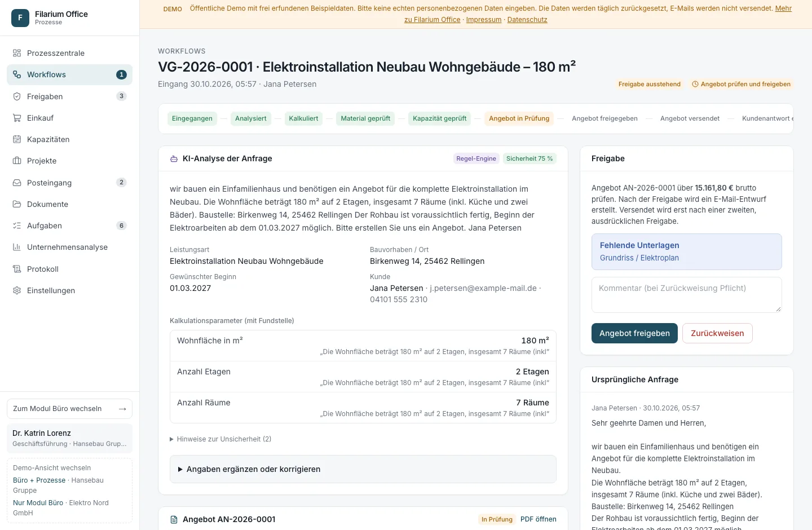
Task: Click the Sicherheit 75 % badge
Action: [x=529, y=159]
